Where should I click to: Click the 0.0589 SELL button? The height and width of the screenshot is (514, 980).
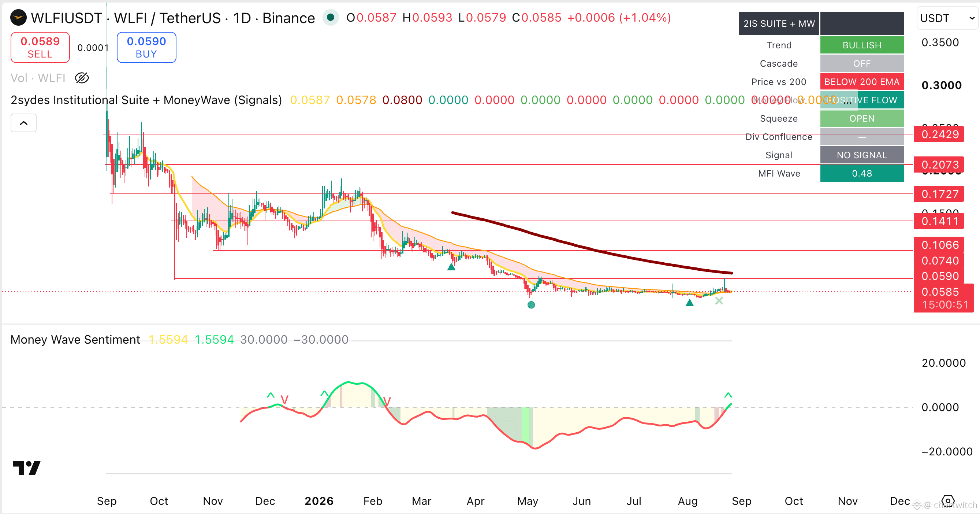click(x=40, y=47)
